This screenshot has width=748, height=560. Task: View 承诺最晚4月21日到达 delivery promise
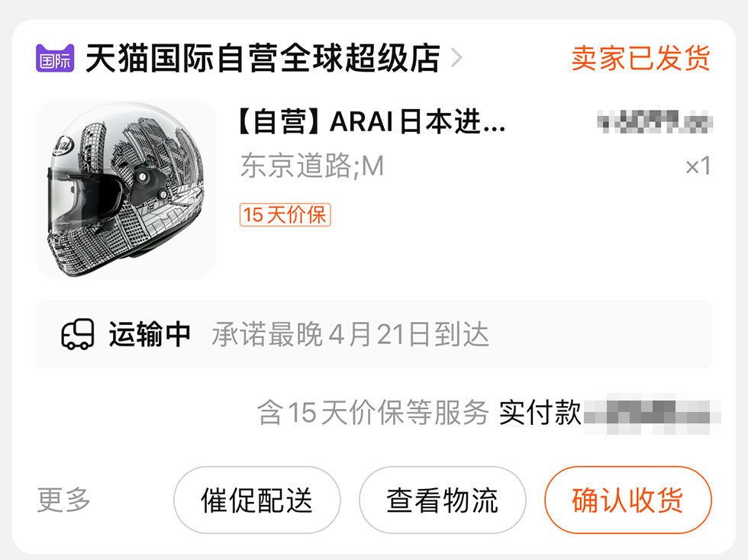[x=350, y=334]
